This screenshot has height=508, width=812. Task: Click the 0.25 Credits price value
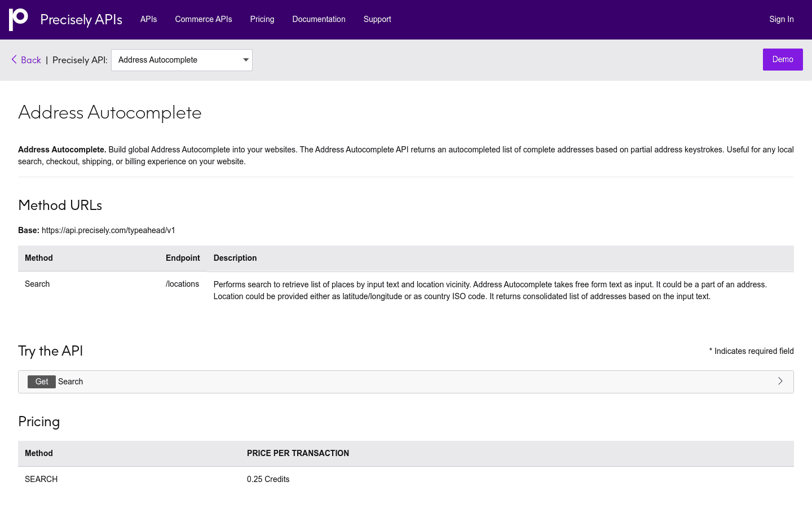click(x=268, y=479)
